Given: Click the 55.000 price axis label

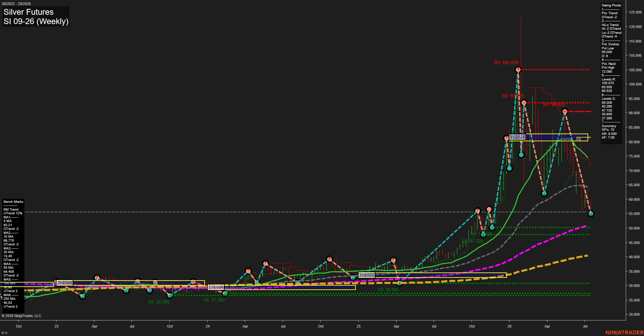Looking at the screenshot, I should click(634, 214).
